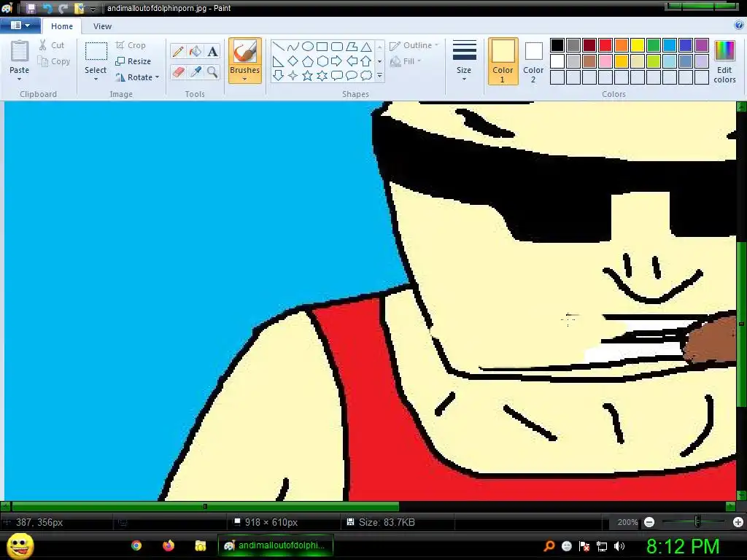Open the Brushes dropdown
747x560 pixels.
coord(244,79)
